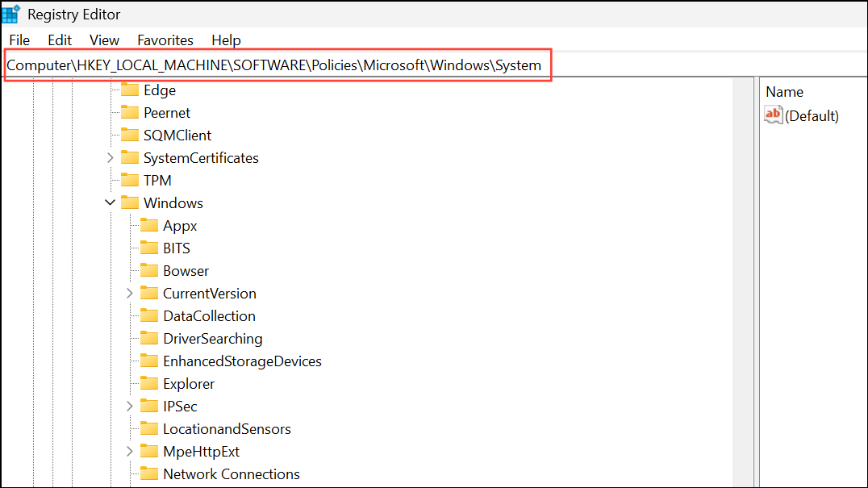Click the SQMClient folder icon

[x=130, y=135]
